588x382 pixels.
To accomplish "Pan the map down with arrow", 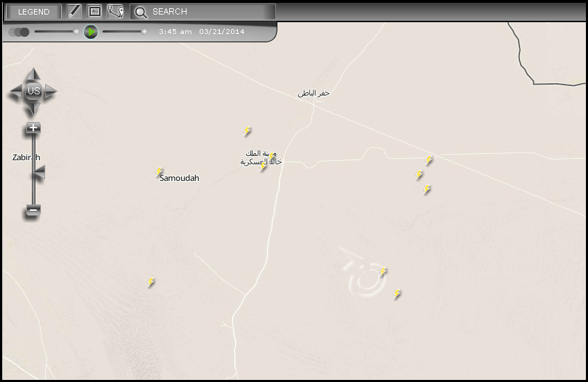I will tap(33, 108).
